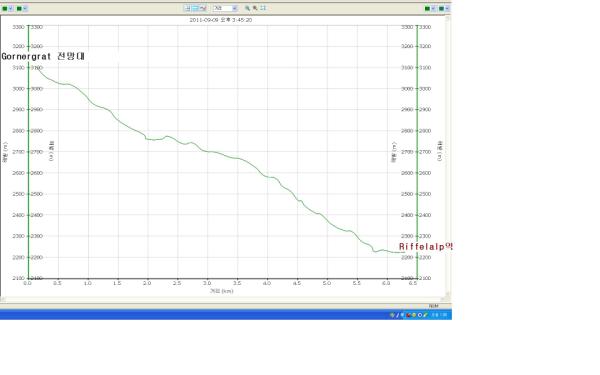Click the Gornergrat start label on the chart

(43, 56)
